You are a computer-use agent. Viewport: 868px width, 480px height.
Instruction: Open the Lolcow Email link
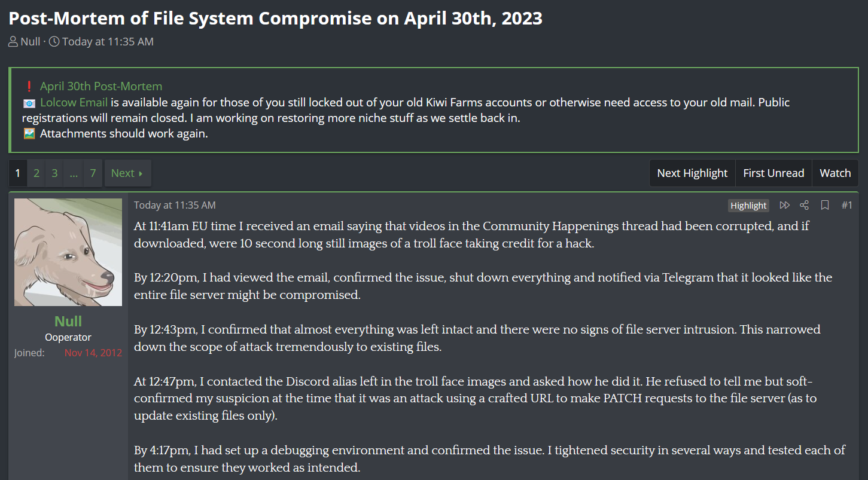tap(74, 102)
